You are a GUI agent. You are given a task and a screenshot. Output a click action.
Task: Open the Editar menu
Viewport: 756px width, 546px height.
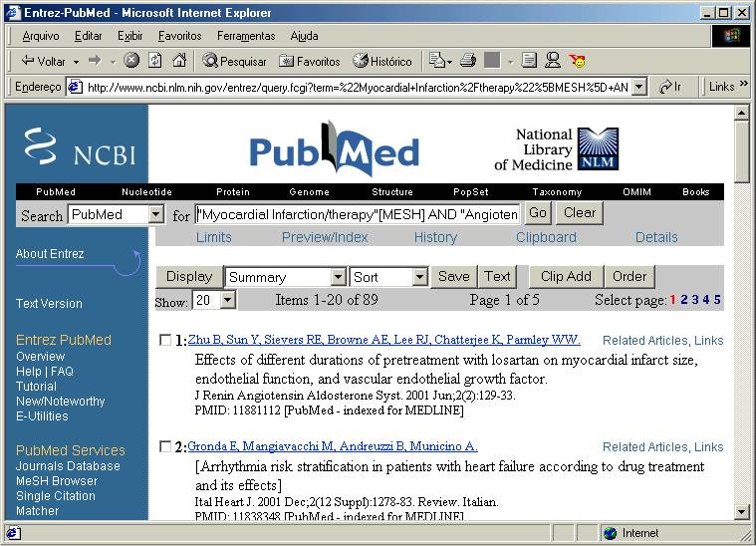click(x=89, y=36)
